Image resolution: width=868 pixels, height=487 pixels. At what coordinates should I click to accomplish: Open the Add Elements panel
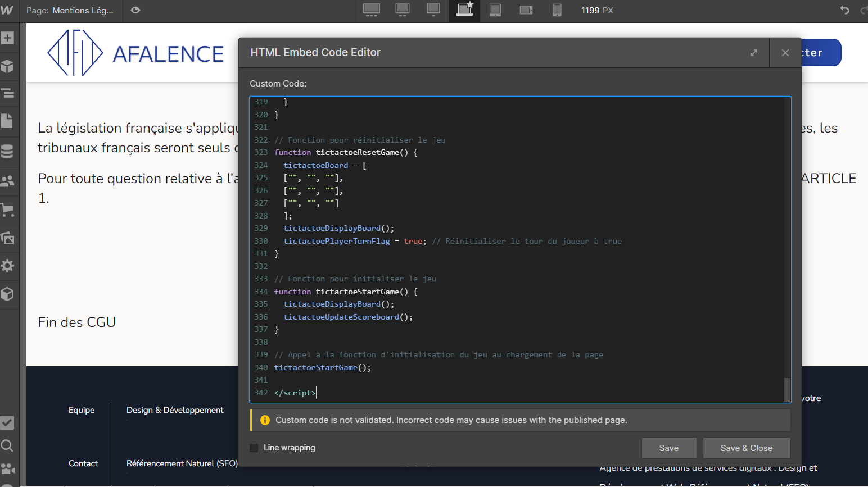[7, 38]
